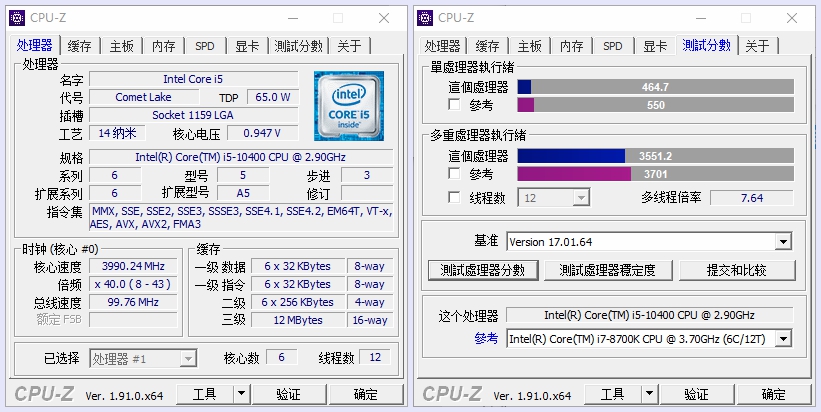This screenshot has height=412, width=821.
Task: Click 多线程倍率 value 7.64
Action: click(x=752, y=198)
